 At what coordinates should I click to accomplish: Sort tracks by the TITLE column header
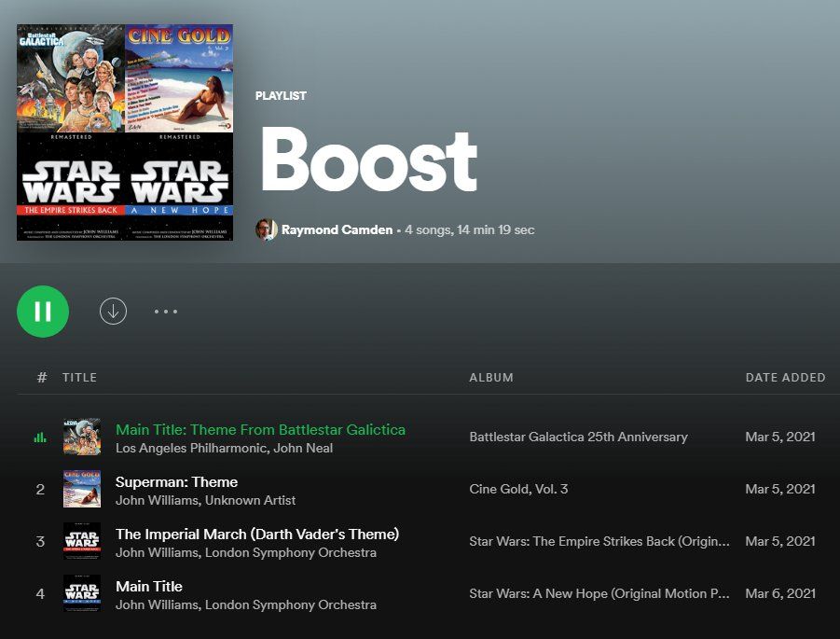[x=79, y=378]
